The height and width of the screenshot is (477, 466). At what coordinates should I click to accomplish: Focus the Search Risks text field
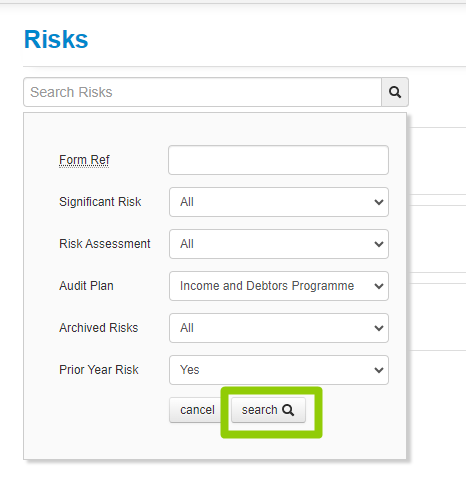click(x=202, y=92)
